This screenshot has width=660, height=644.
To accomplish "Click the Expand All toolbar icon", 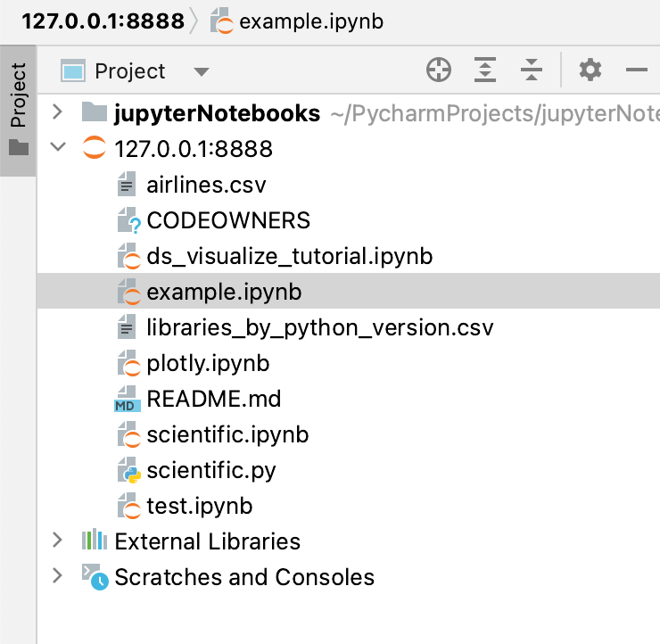I will coord(485,70).
